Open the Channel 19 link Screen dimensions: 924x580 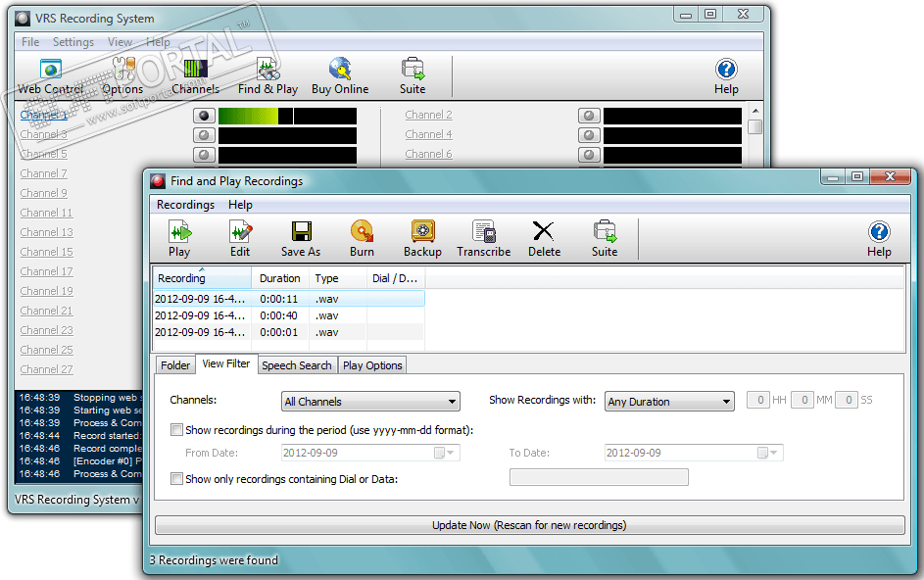click(47, 291)
